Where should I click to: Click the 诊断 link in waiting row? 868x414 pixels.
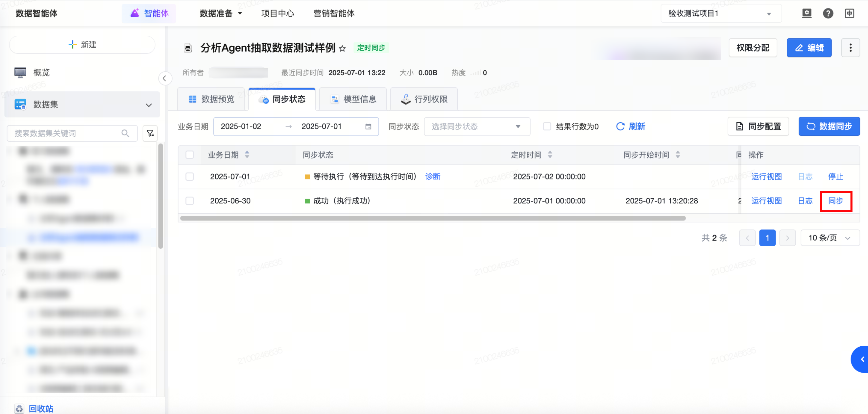(433, 176)
